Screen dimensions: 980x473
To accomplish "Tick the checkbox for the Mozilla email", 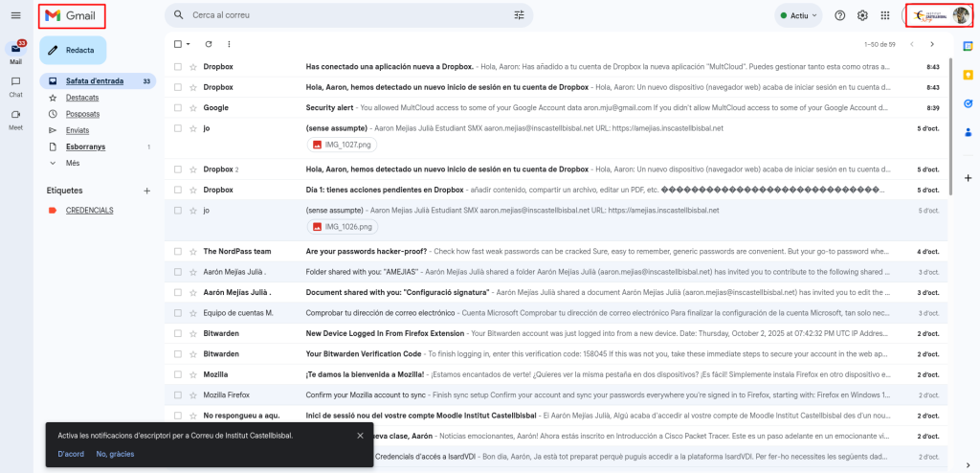I will 178,374.
